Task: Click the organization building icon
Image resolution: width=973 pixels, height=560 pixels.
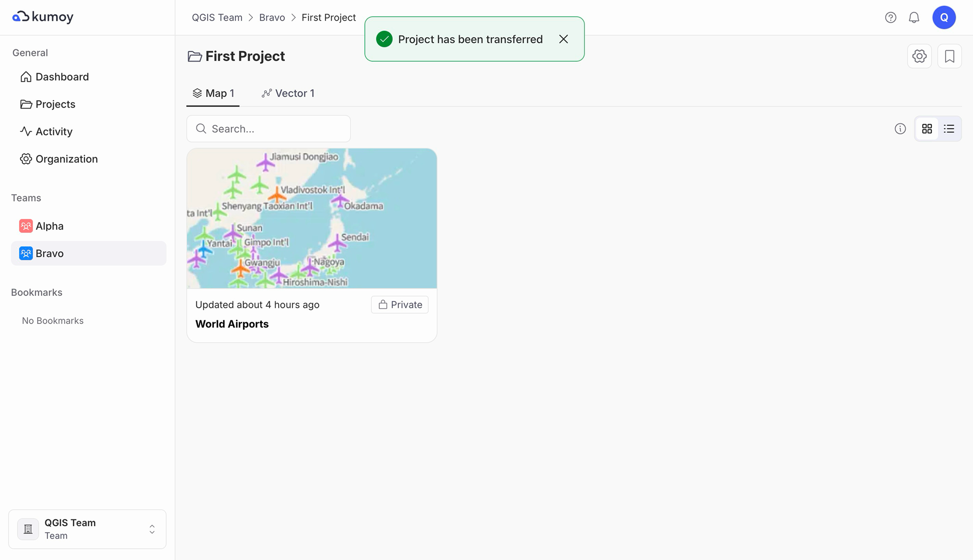Action: coord(28,529)
